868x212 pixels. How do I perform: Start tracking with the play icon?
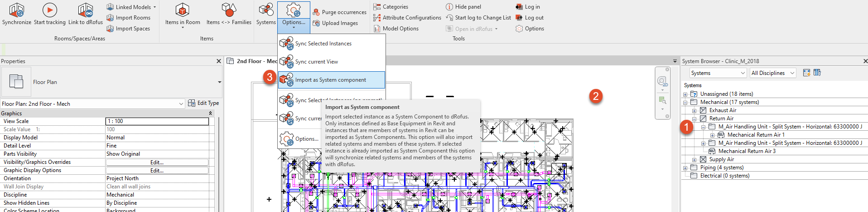click(49, 10)
